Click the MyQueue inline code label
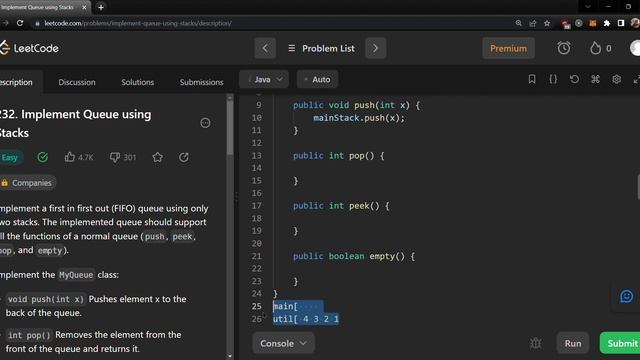Screen dimensions: 640x360 76,275
